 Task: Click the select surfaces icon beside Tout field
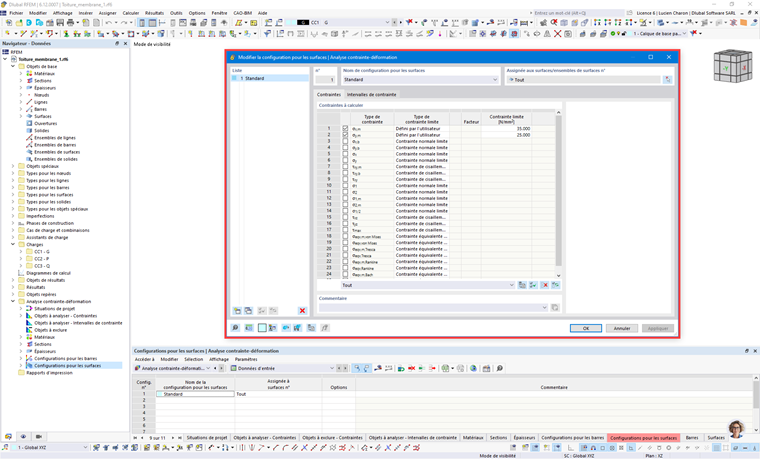click(668, 79)
